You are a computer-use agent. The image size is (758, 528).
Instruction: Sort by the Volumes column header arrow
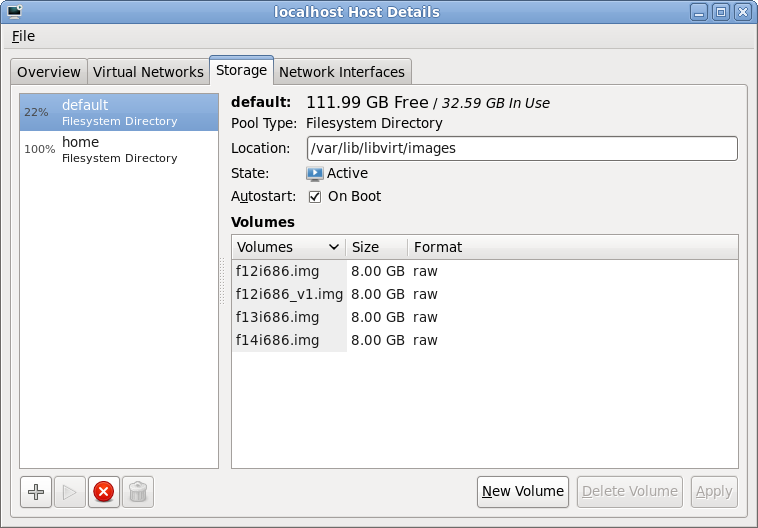click(332, 247)
